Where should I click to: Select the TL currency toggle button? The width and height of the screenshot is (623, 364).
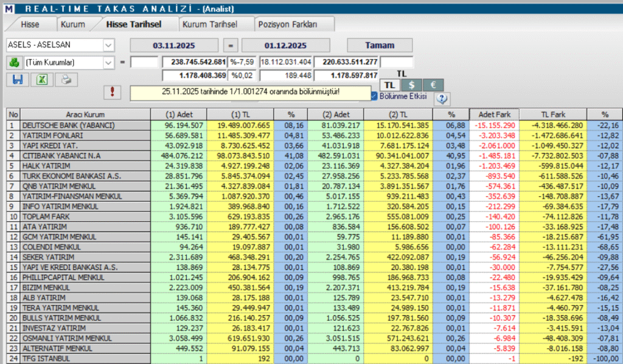[x=389, y=84]
